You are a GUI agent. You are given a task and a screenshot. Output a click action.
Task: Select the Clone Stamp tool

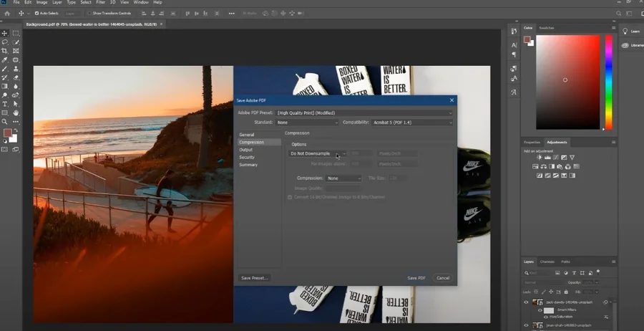pyautogui.click(x=16, y=69)
